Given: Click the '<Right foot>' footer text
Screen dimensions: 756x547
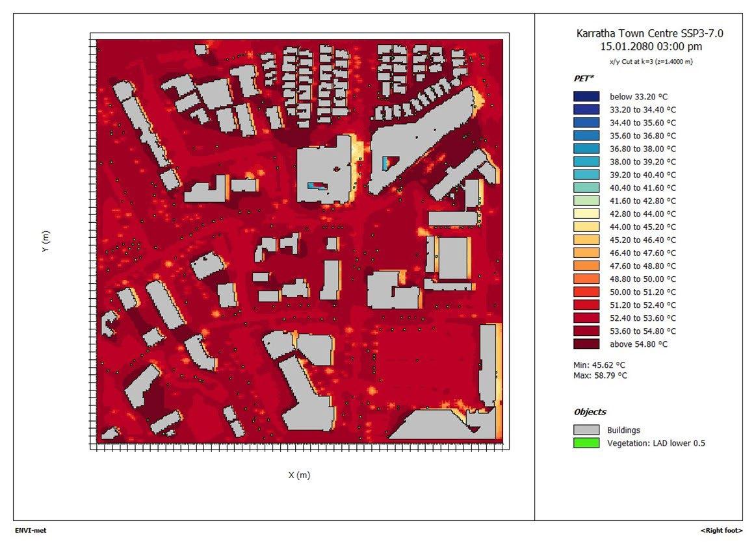Looking at the screenshot, I should [x=722, y=531].
